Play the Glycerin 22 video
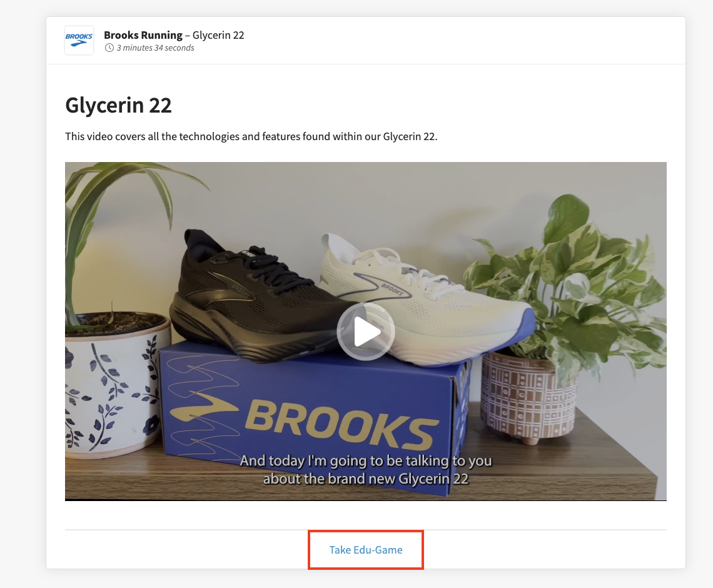Viewport: 713px width, 588px height. coord(366,332)
